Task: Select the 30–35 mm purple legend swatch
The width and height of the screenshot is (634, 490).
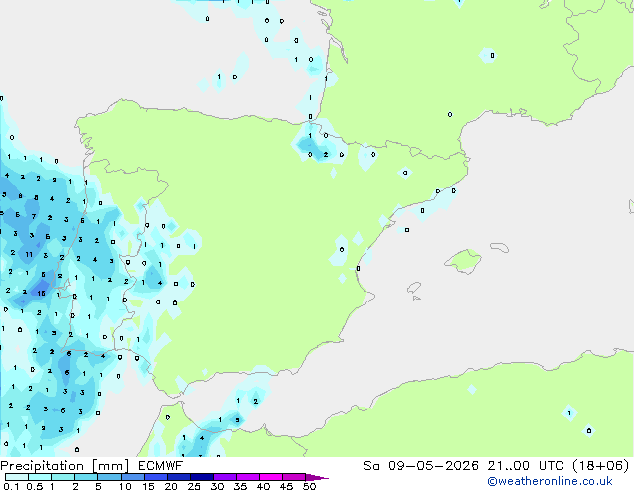Action: click(x=224, y=477)
